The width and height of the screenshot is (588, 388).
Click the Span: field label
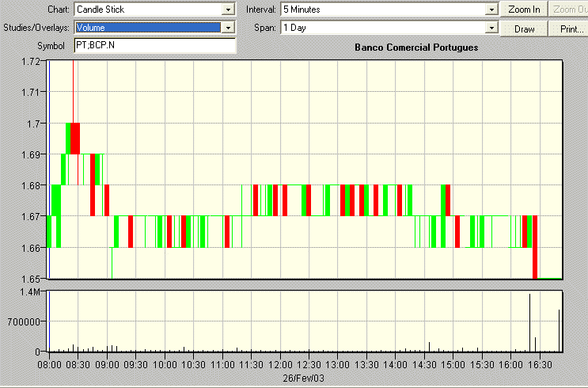265,28
